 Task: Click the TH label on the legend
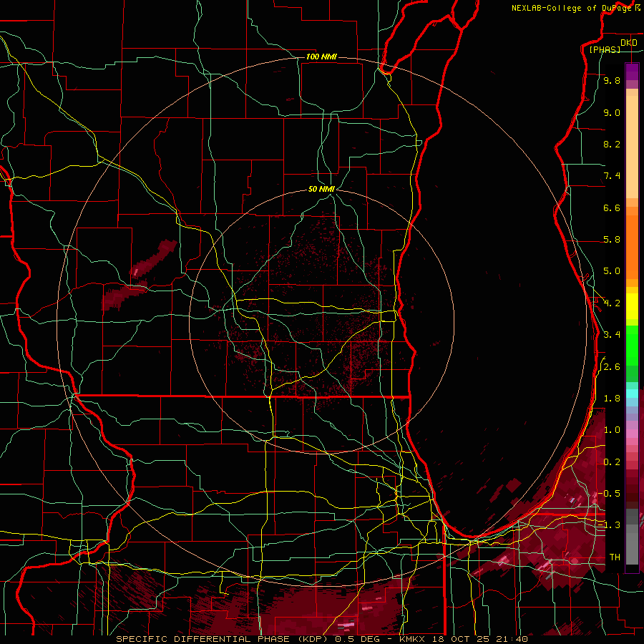[x=615, y=557]
